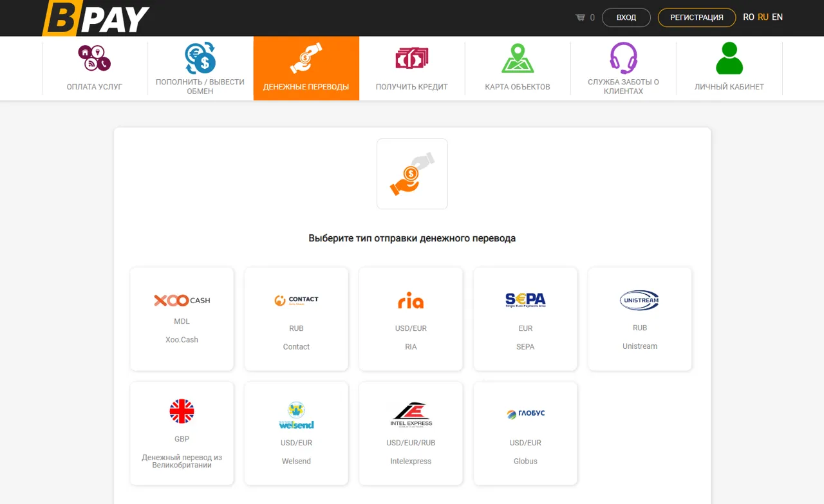Open ОПЛАТА УСЛУГ menu label
824x504 pixels.
[95, 87]
